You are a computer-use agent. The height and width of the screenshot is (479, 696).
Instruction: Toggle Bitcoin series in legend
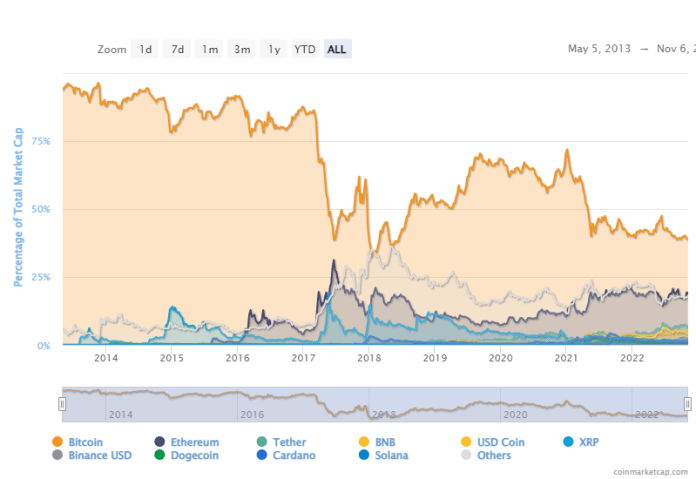85,441
